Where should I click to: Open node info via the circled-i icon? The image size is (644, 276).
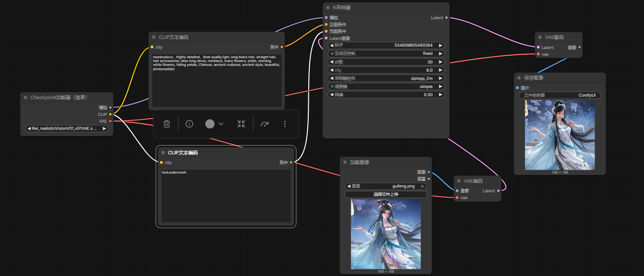click(x=189, y=124)
